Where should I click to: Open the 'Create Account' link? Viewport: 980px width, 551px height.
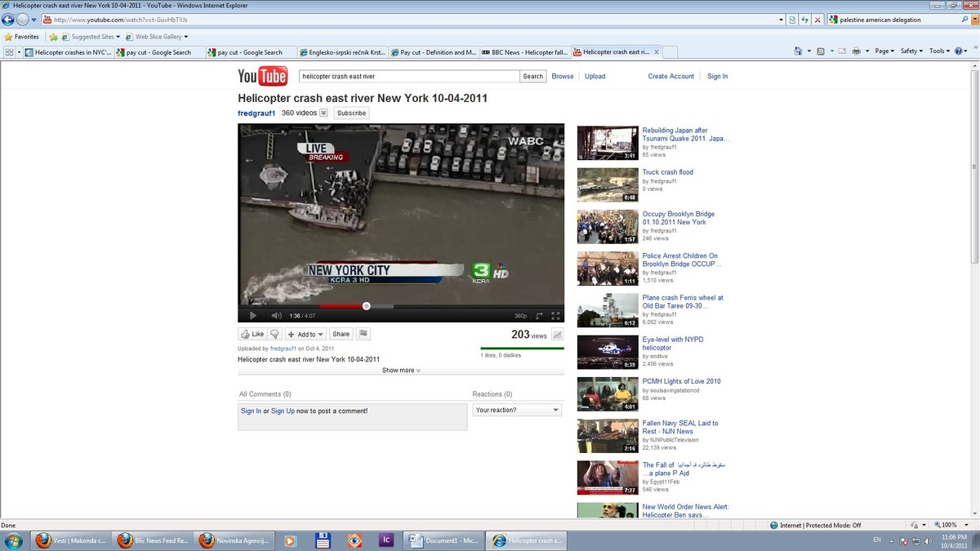click(x=671, y=76)
